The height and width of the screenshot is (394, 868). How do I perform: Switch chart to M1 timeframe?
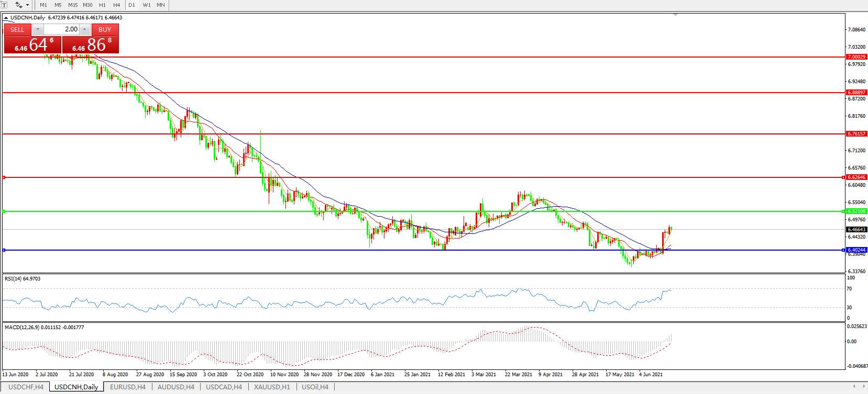(x=43, y=5)
